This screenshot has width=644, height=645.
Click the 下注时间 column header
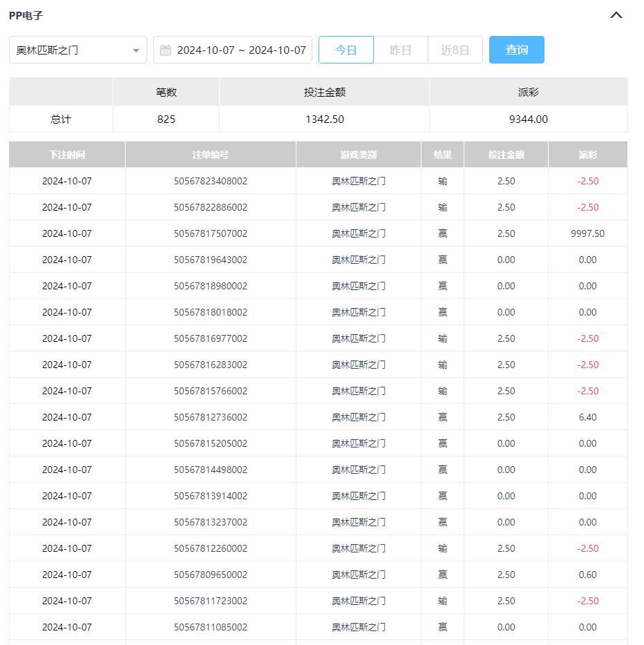click(67, 155)
